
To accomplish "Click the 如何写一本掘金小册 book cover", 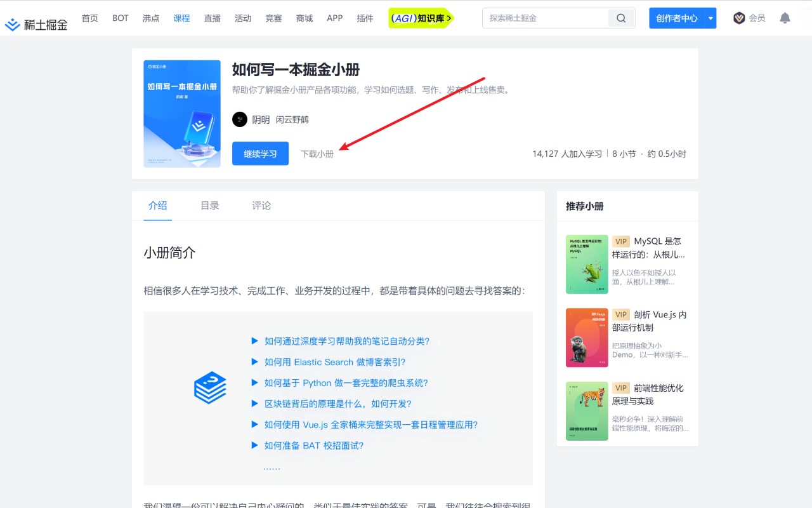I will [x=182, y=114].
